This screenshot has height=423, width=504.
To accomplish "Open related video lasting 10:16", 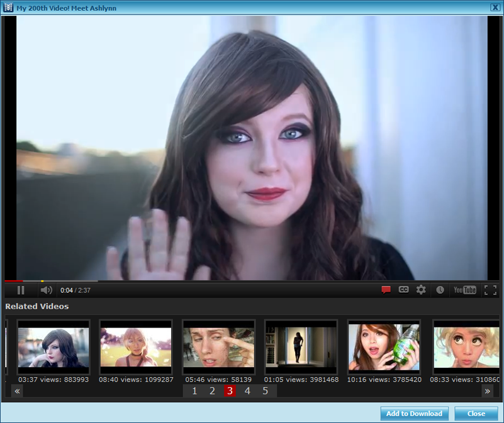I will click(384, 347).
